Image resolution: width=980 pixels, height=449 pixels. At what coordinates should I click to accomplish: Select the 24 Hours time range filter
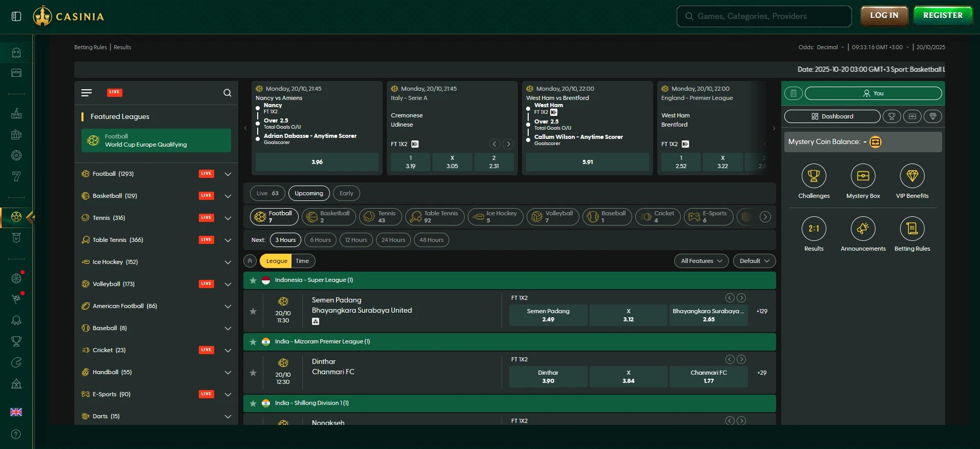393,240
